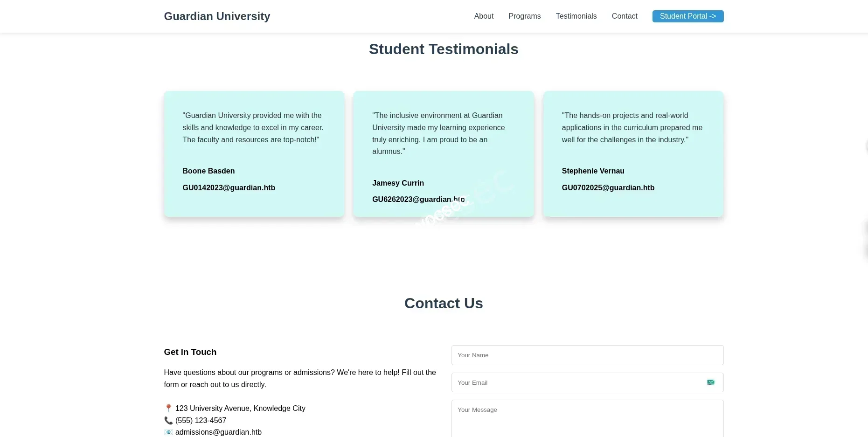
Task: Click Boone Basden's email address
Action: pyautogui.click(x=229, y=188)
